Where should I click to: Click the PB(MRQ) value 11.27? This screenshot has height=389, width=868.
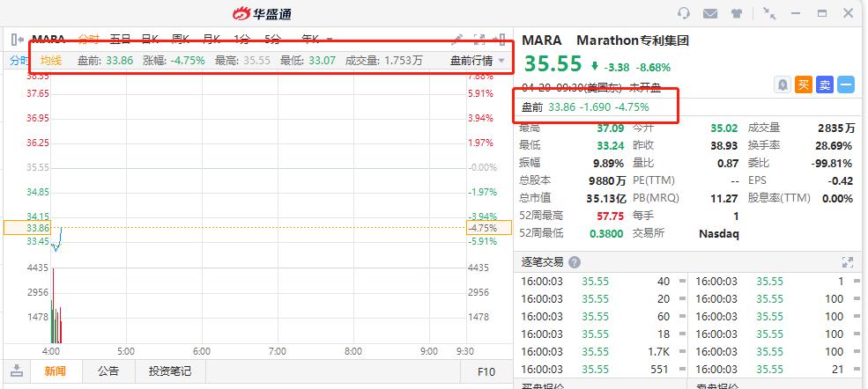coord(724,198)
